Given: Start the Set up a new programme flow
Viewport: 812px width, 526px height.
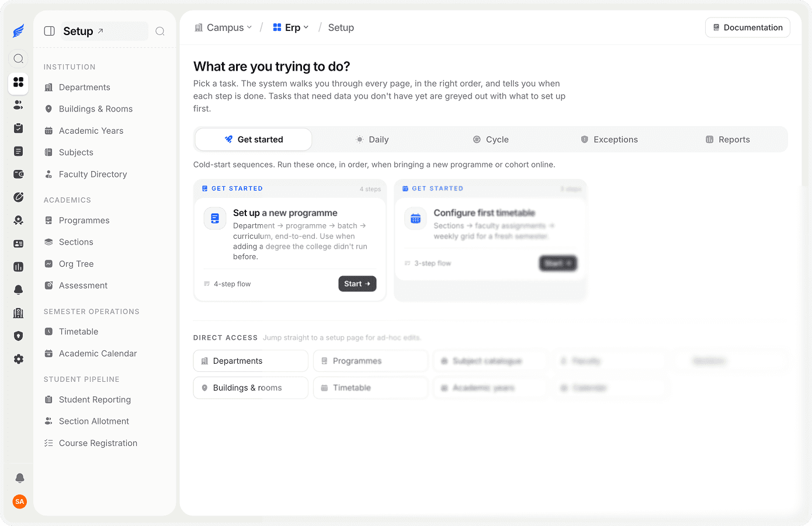Looking at the screenshot, I should point(358,284).
